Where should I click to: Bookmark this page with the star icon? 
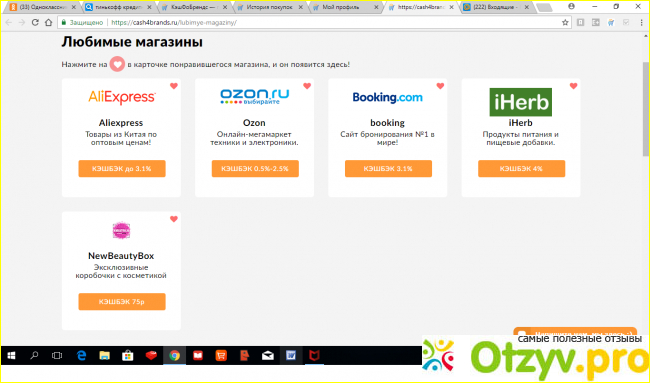coord(565,22)
